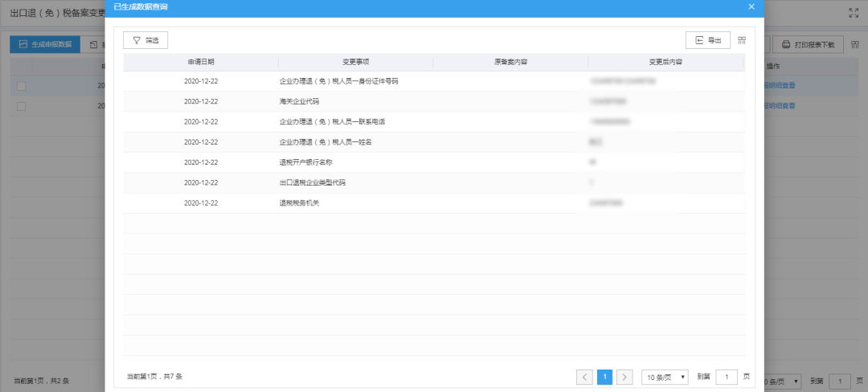Open first row's 明细查看 link
The height and width of the screenshot is (392, 868).
click(780, 86)
